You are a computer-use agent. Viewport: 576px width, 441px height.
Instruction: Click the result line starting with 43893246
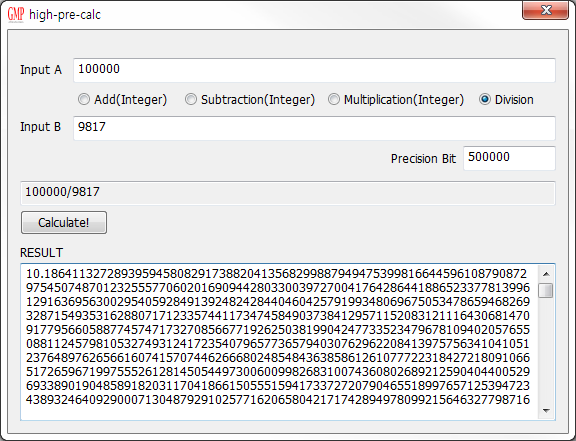click(x=278, y=400)
